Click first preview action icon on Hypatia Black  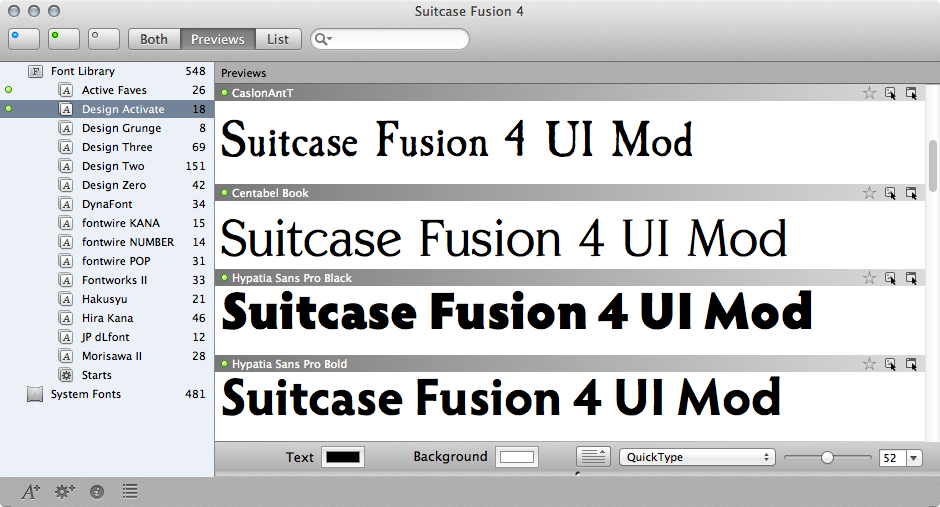coord(891,278)
